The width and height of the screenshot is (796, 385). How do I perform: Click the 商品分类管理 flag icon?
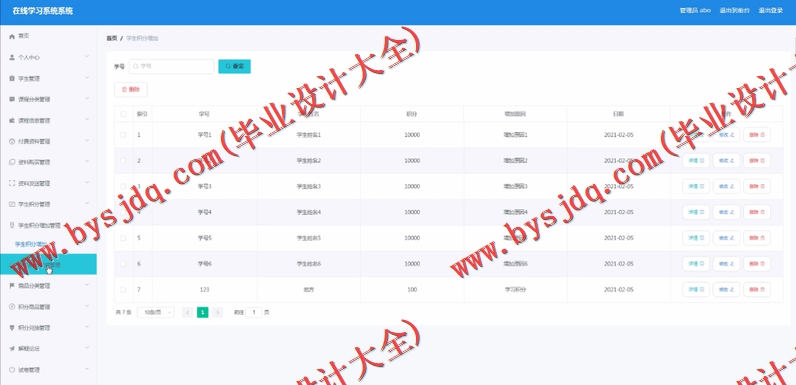[12, 286]
